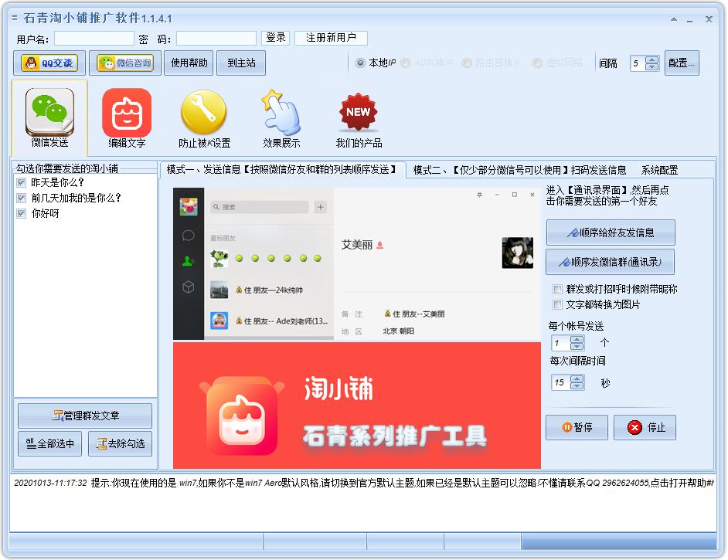
Task: Increase 每个帐号发送 count spinner
Action: tap(577, 340)
